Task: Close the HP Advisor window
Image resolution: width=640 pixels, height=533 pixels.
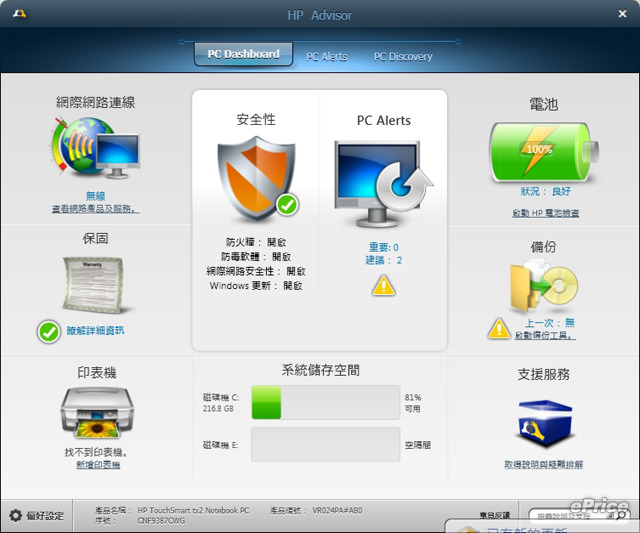Action: pos(622,14)
